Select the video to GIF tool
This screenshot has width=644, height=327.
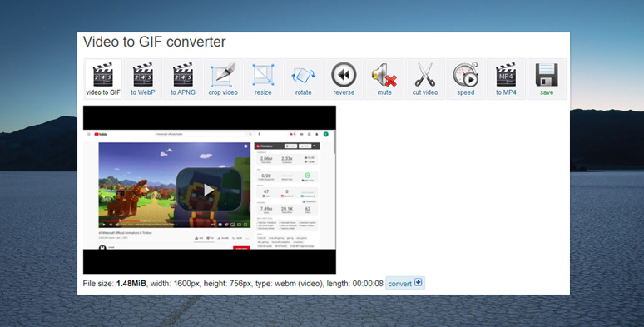coord(103,79)
